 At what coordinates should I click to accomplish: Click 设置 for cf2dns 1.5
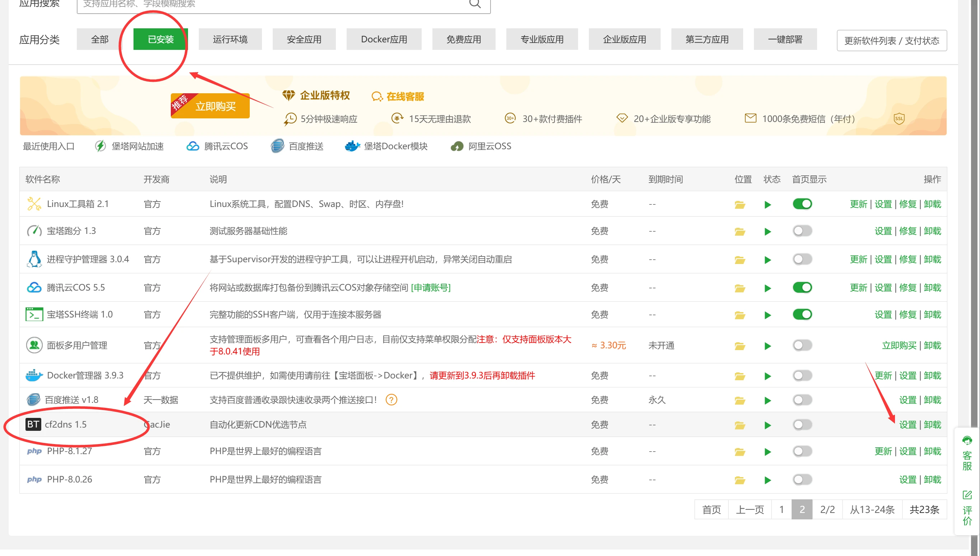click(908, 425)
